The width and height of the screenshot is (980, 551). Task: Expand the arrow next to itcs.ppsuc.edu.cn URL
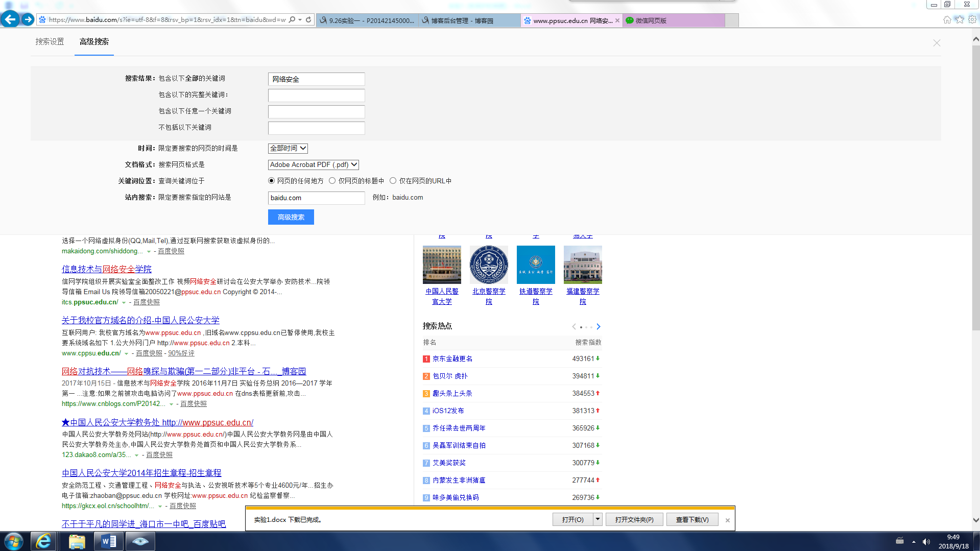124,303
